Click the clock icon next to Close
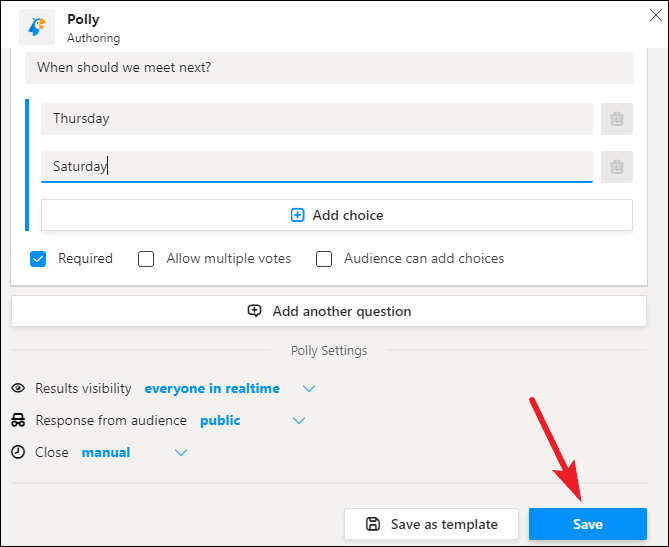The height and width of the screenshot is (547, 669). point(18,452)
